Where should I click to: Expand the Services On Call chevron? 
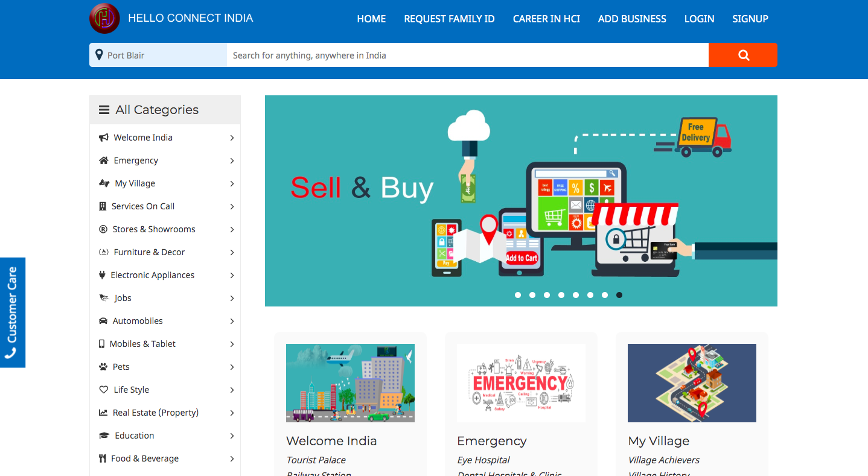(232, 206)
